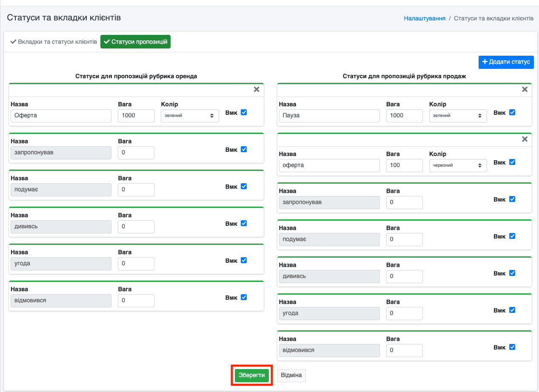Focus the Вага field for Пауза status
The height and width of the screenshot is (392, 539).
point(404,116)
